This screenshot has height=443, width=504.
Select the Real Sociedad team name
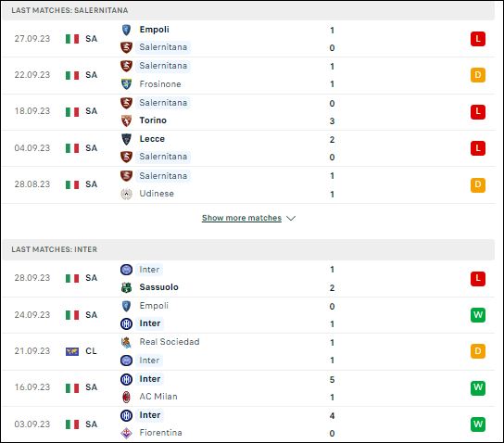click(170, 342)
